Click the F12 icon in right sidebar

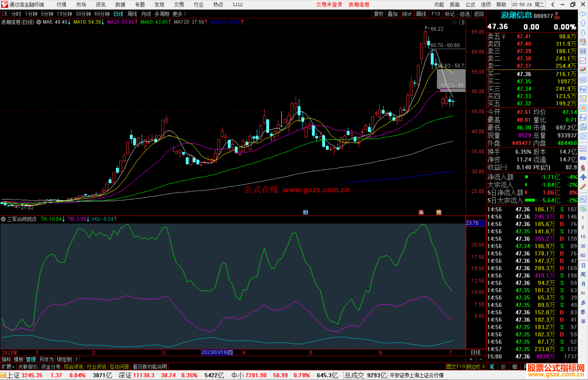click(583, 118)
